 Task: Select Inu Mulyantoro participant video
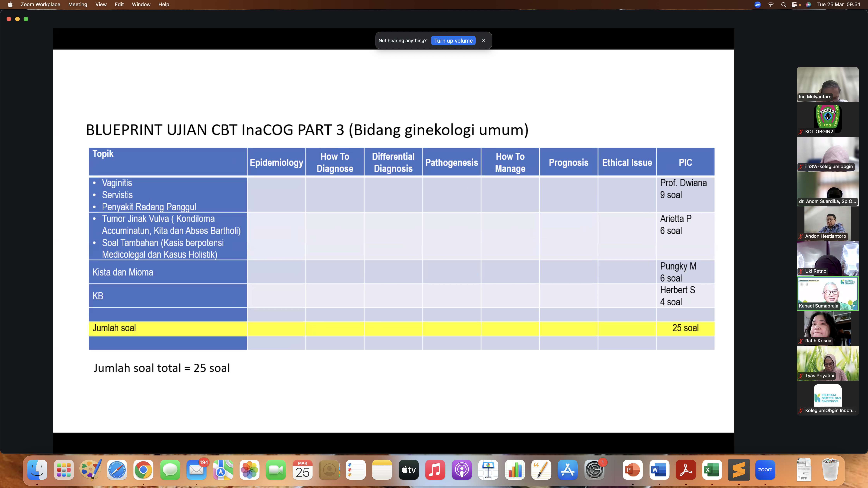pos(827,84)
